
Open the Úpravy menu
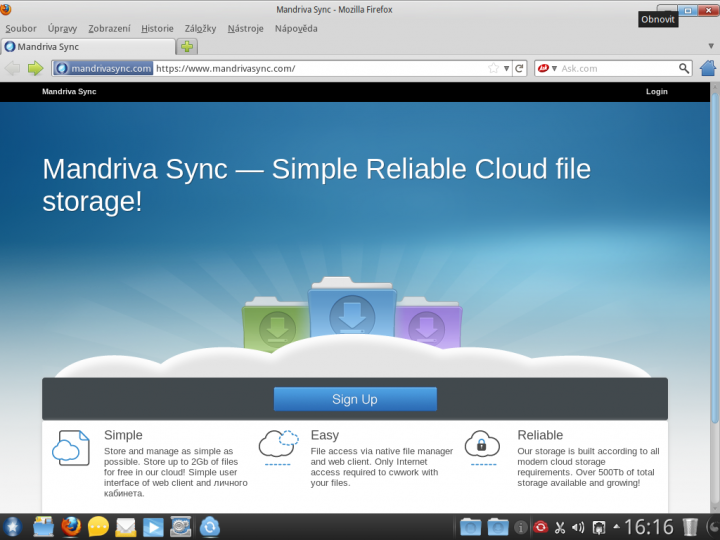(x=62, y=28)
